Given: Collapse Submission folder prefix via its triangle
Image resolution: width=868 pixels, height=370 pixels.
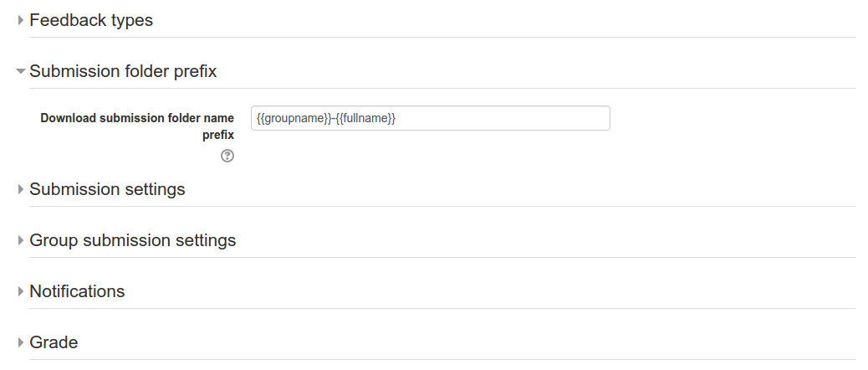Looking at the screenshot, I should (x=21, y=71).
